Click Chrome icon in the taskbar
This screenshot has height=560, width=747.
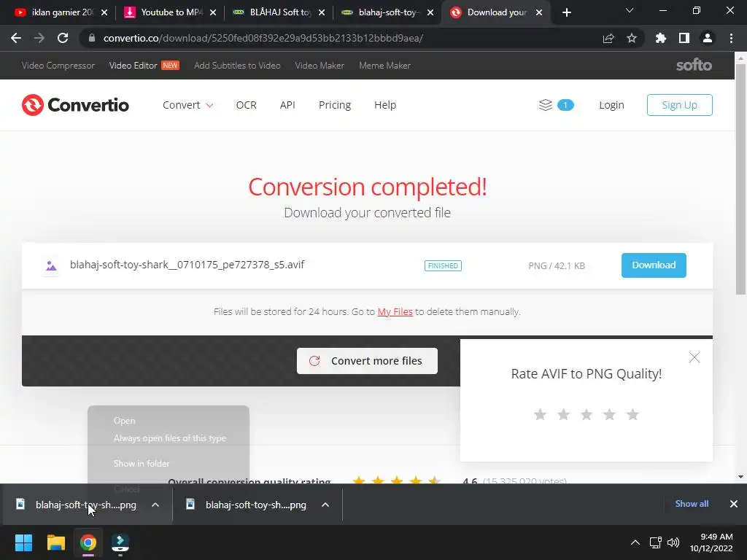pyautogui.click(x=88, y=542)
